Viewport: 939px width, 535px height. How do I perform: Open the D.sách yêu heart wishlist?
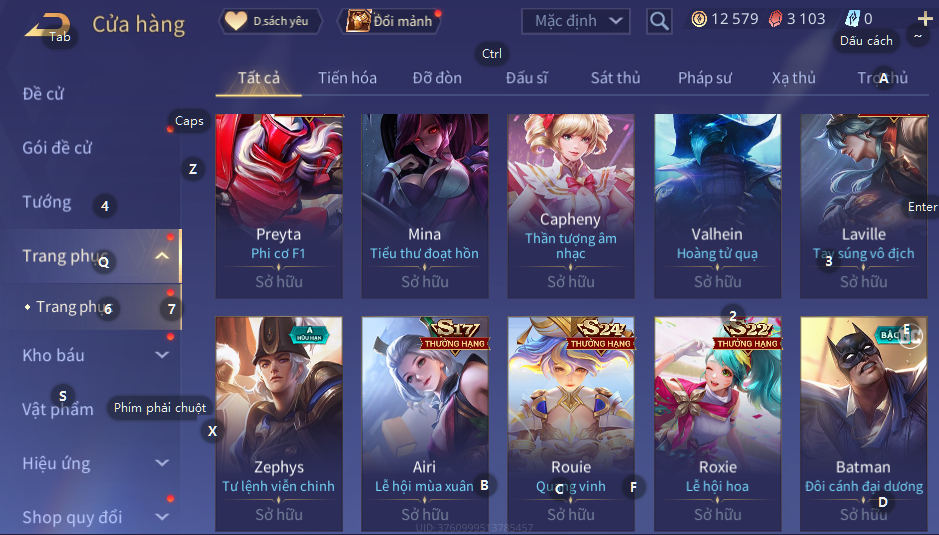pos(271,21)
